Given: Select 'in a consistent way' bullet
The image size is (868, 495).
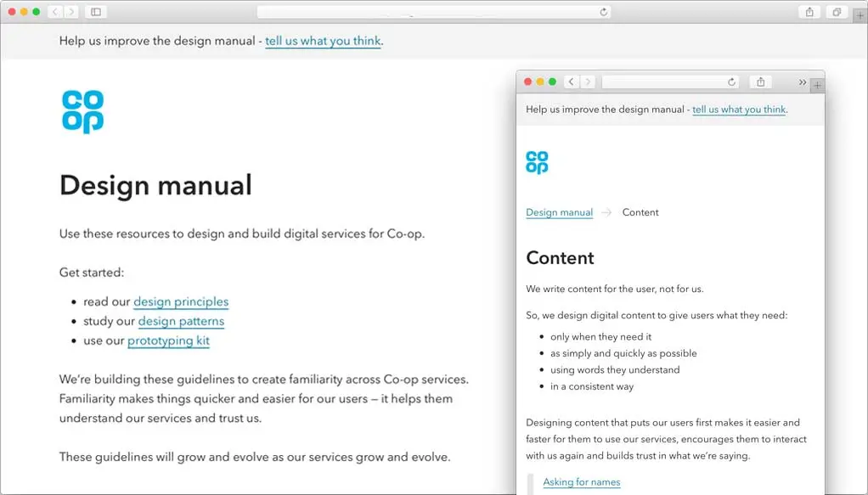Looking at the screenshot, I should [592, 386].
